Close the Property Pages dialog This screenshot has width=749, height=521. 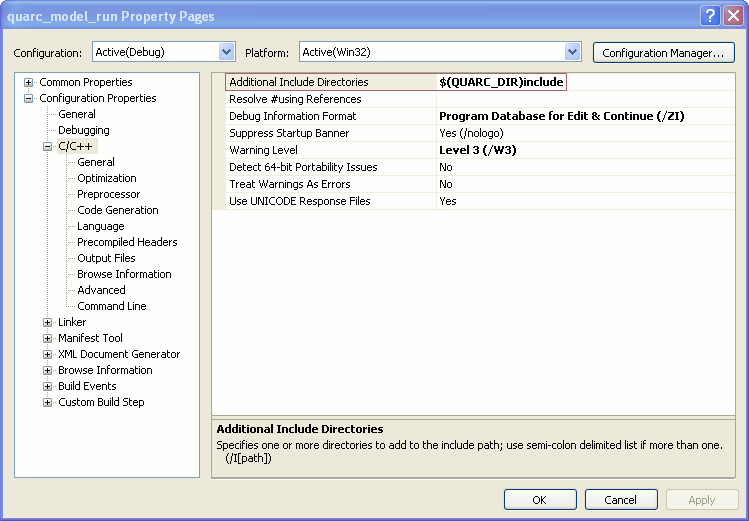click(x=733, y=16)
